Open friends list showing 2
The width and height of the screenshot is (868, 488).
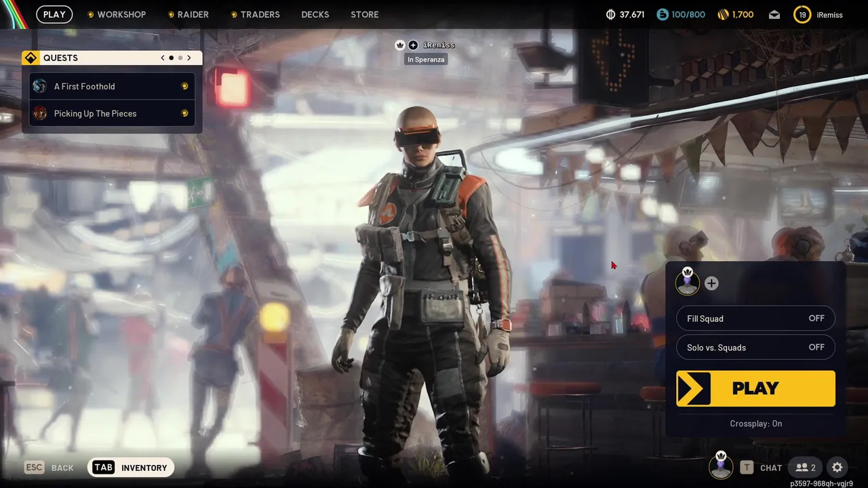(806, 468)
